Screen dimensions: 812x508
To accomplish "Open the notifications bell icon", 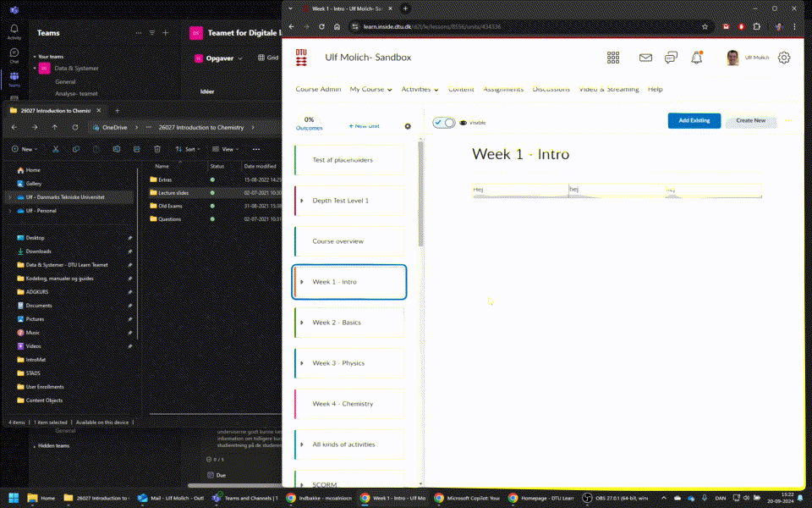I will 697,58.
